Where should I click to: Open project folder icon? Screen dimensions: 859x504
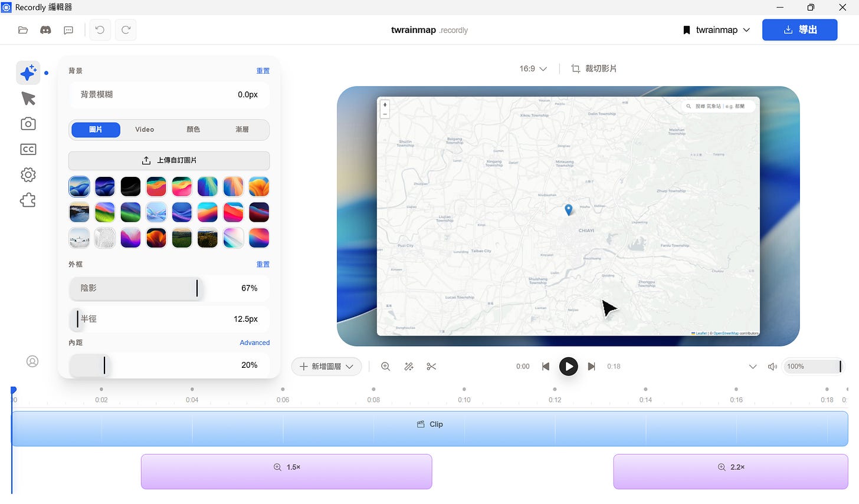(x=23, y=30)
